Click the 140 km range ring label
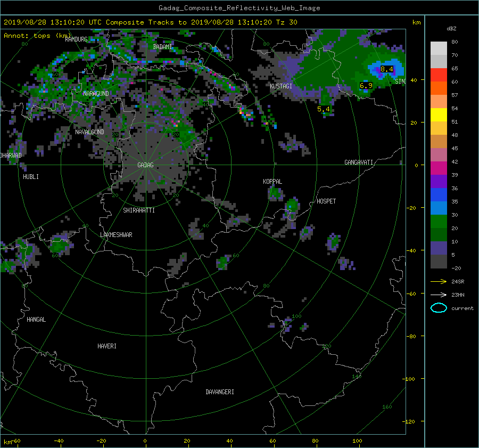Viewport: 479px width, 448px height. pos(357,376)
